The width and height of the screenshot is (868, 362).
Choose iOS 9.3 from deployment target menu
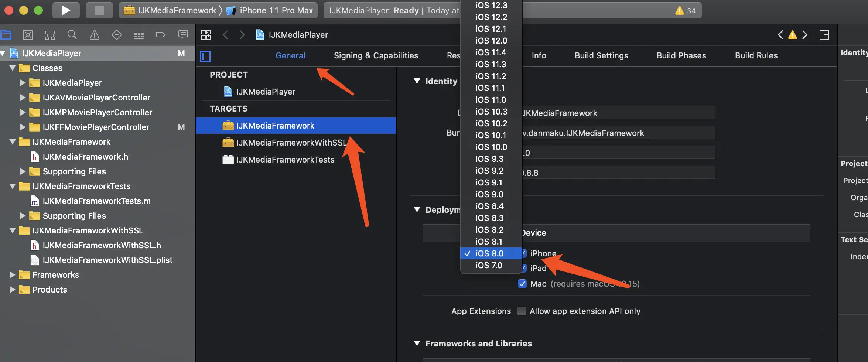(491, 159)
